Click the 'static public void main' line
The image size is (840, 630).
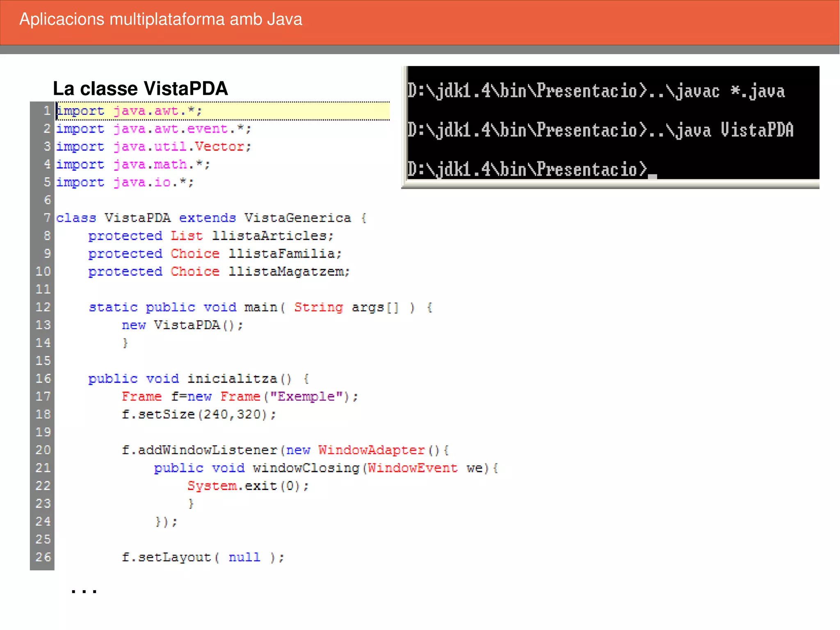[x=261, y=307]
